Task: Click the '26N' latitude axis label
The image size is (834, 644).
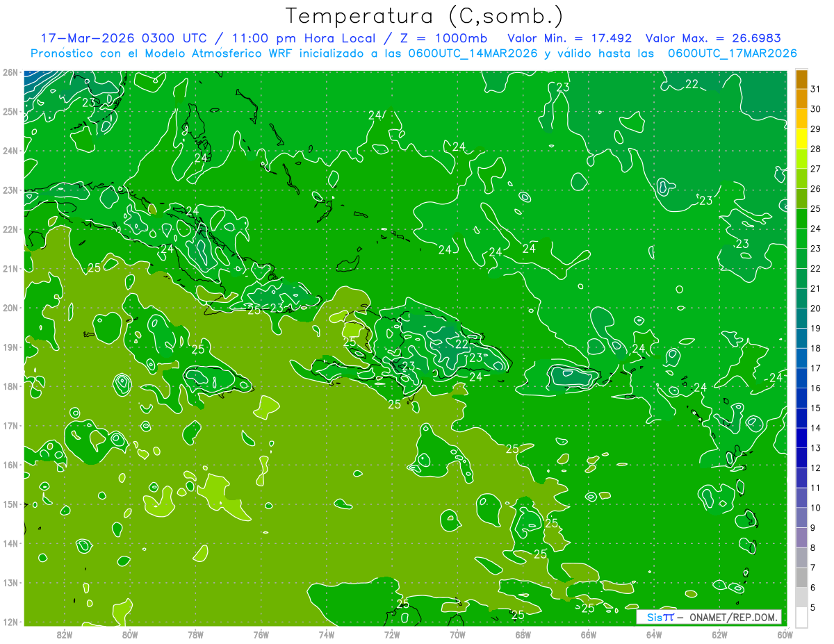Action: [x=10, y=72]
